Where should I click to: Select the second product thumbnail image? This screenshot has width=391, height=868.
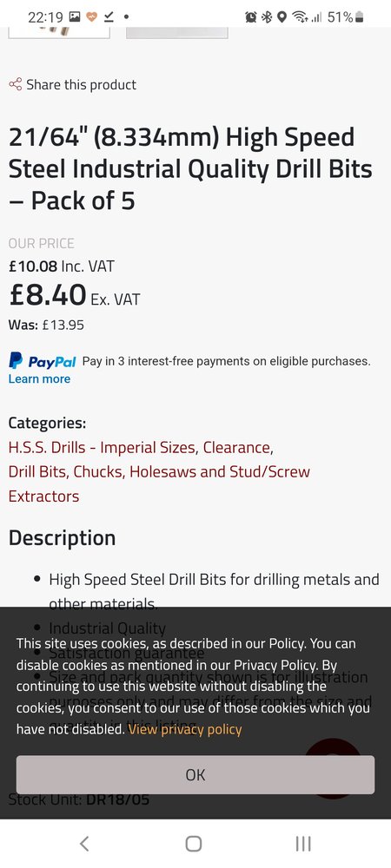coord(177,33)
